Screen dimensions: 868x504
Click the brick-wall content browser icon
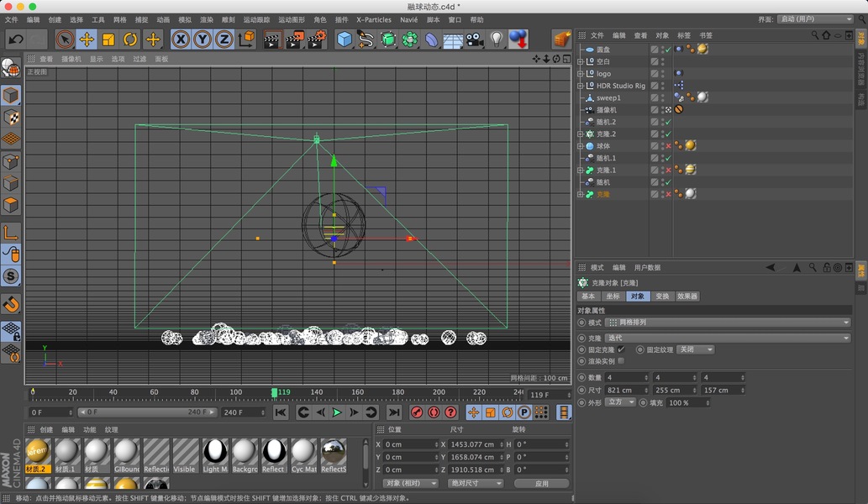562,39
